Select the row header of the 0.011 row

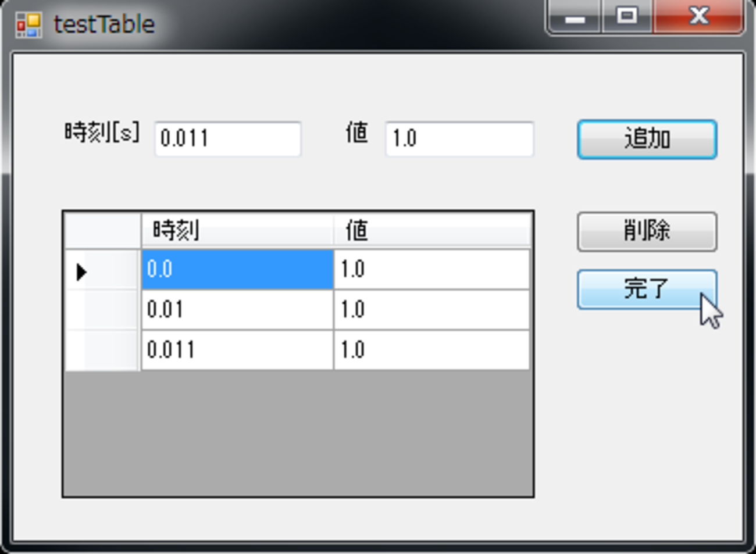(102, 349)
